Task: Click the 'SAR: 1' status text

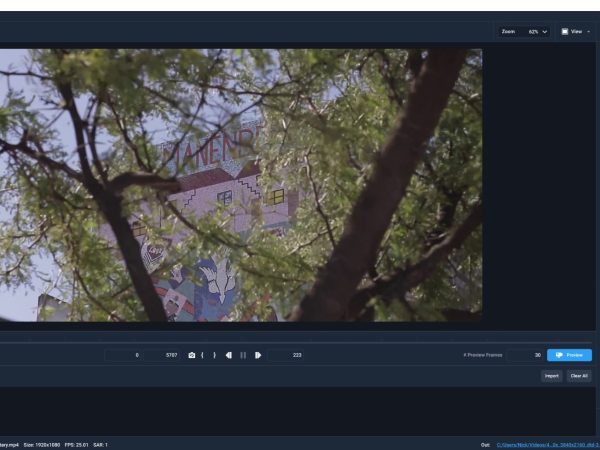Action: (x=100, y=445)
